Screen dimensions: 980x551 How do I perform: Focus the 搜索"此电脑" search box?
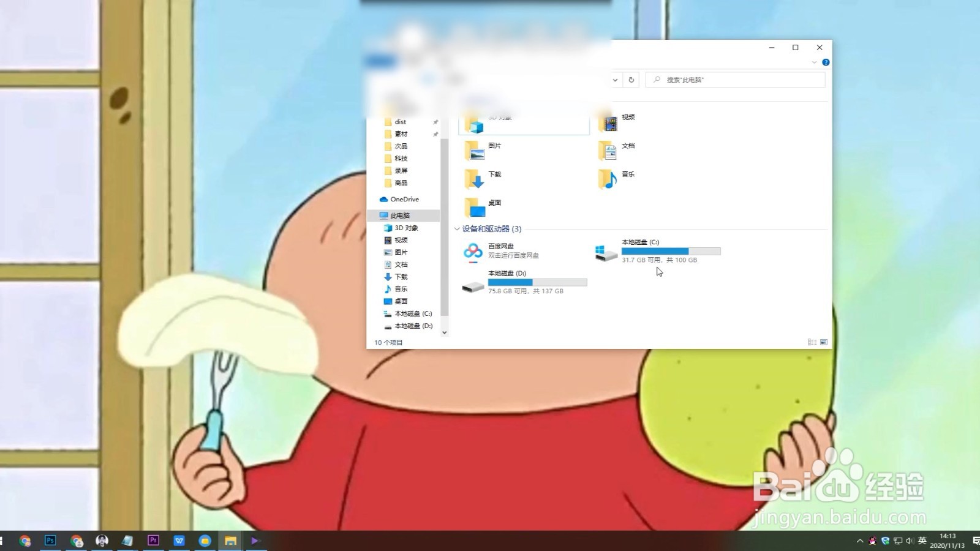click(735, 80)
